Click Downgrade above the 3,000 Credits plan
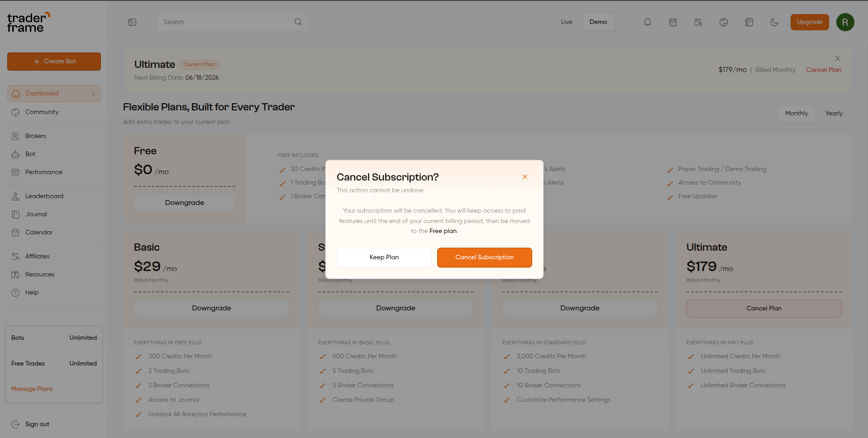868x438 pixels. click(x=580, y=309)
